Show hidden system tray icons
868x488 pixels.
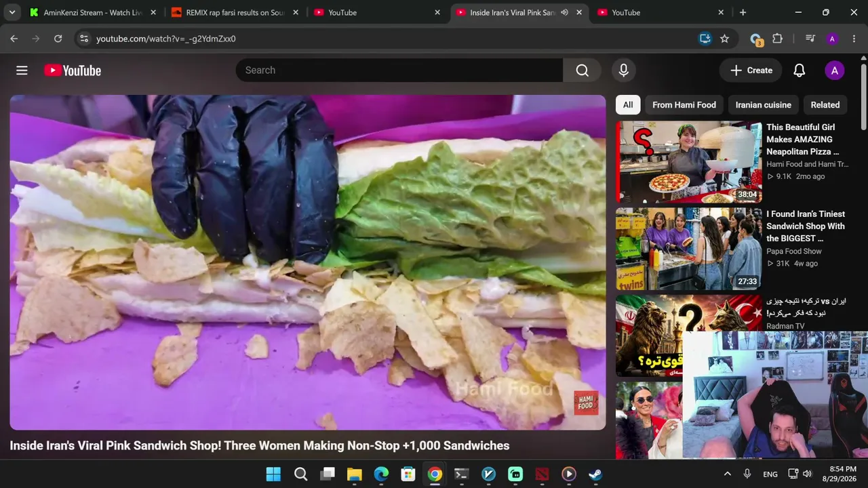[728, 474]
